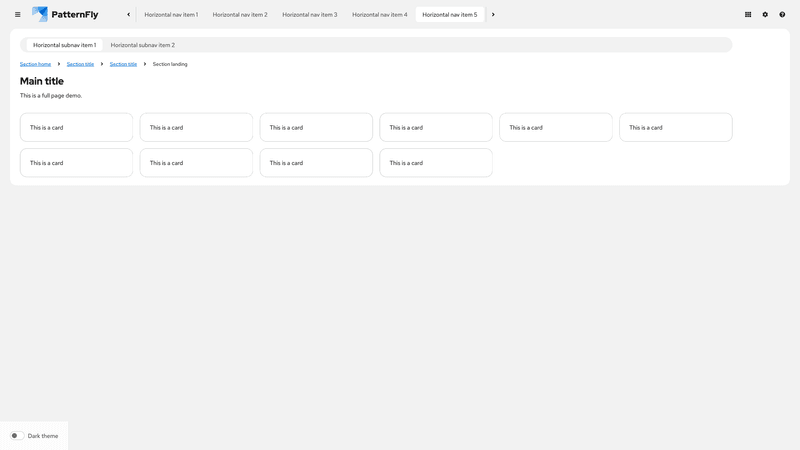Switch to Horizontal nav item 4

coord(379,15)
